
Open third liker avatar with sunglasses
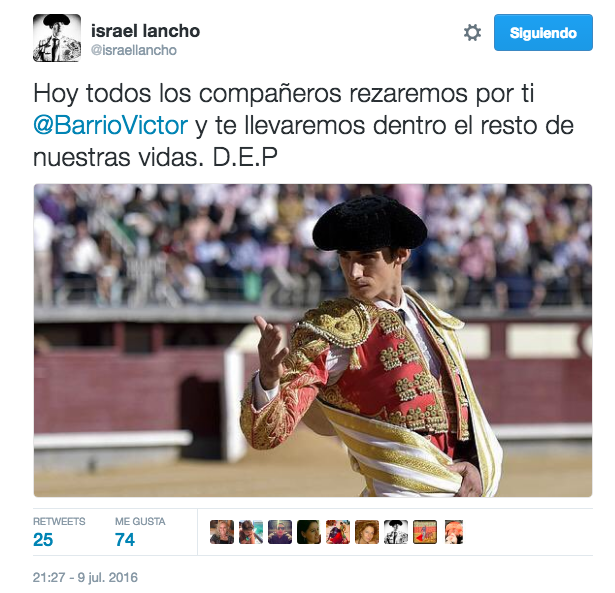[x=280, y=532]
